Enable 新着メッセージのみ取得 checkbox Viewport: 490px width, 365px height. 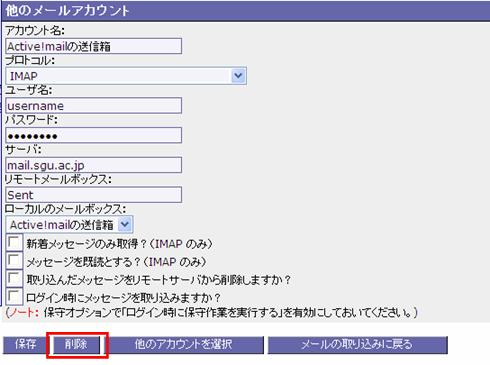(x=14, y=242)
